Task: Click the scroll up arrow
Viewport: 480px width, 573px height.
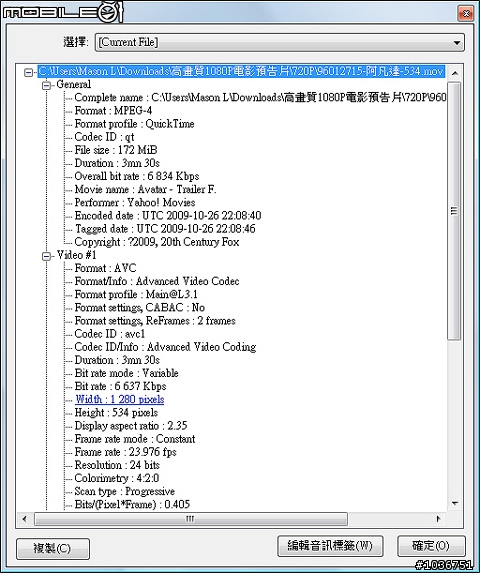Action: click(455, 73)
